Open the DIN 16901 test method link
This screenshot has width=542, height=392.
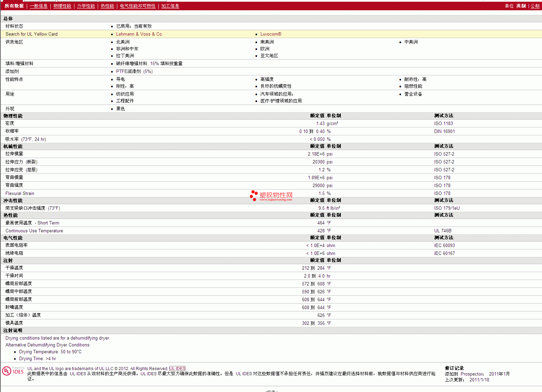point(444,131)
